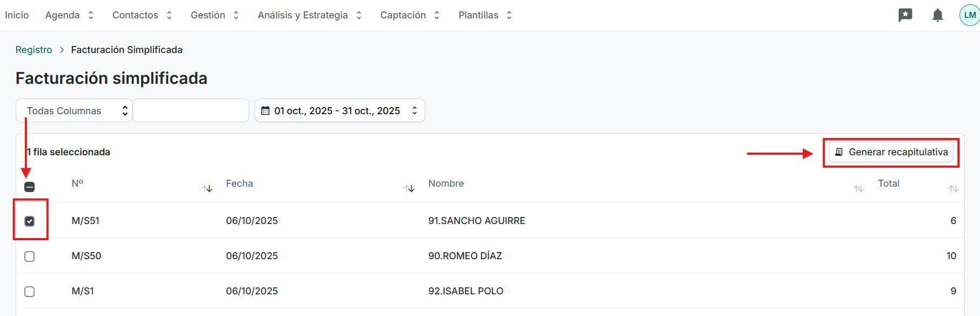The width and height of the screenshot is (980, 316).
Task: Select the M/S1 row checkbox
Action: pyautogui.click(x=30, y=291)
